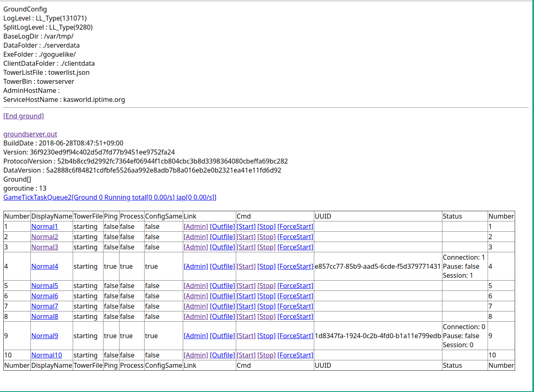Open Admin link for Normal10
The height and width of the screenshot is (392, 534).
point(196,355)
